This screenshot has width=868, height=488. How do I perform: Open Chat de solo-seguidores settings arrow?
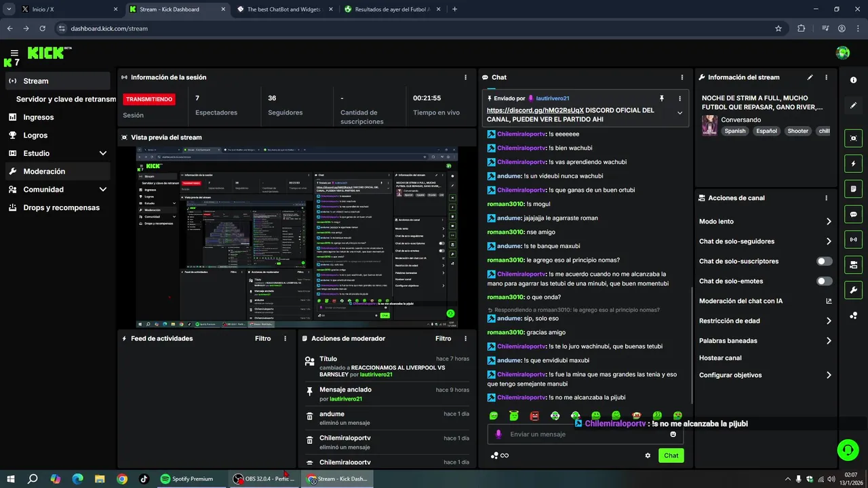(x=829, y=241)
